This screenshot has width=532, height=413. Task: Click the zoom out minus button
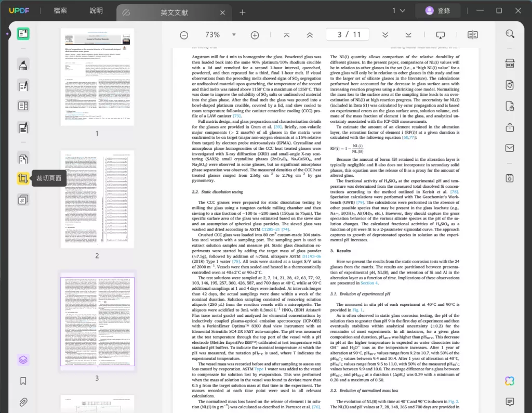click(184, 35)
